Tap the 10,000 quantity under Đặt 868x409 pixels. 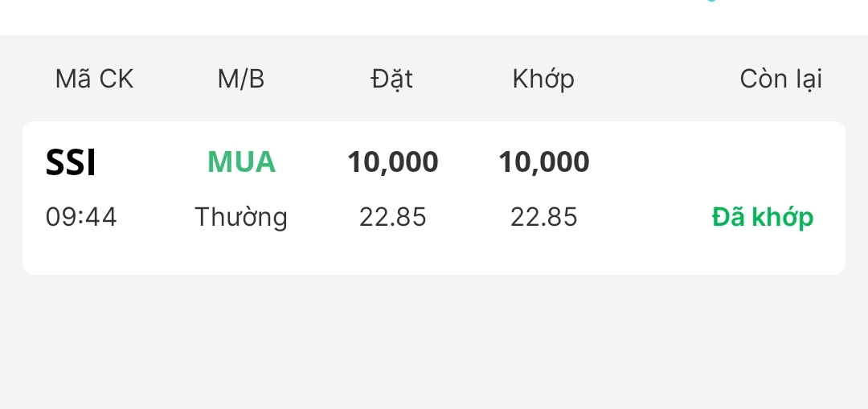tap(392, 162)
